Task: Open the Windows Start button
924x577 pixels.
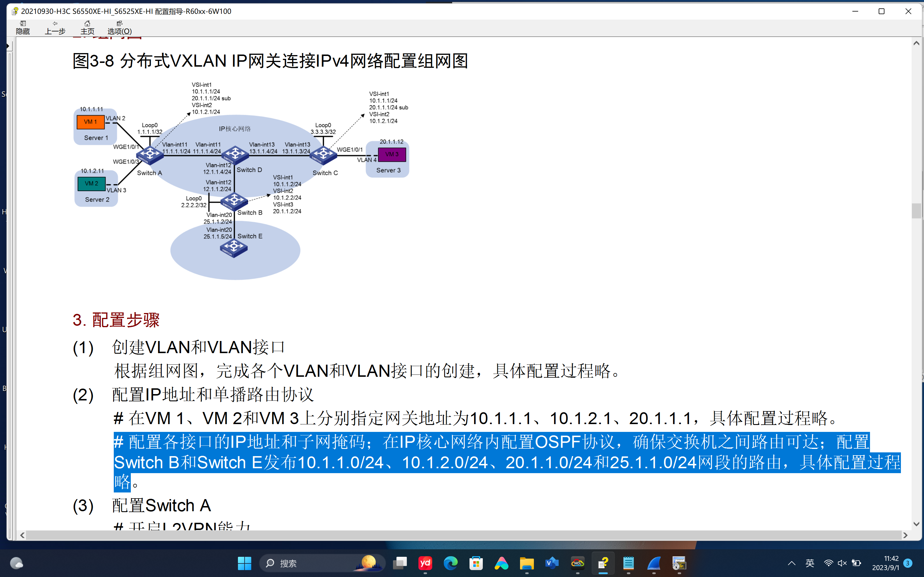Action: (244, 563)
